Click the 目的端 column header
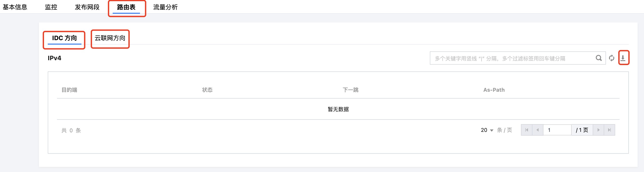 [69, 90]
